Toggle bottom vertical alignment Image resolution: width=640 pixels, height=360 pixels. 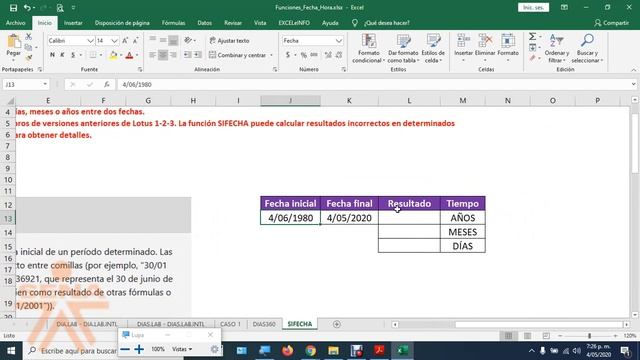click(x=173, y=40)
